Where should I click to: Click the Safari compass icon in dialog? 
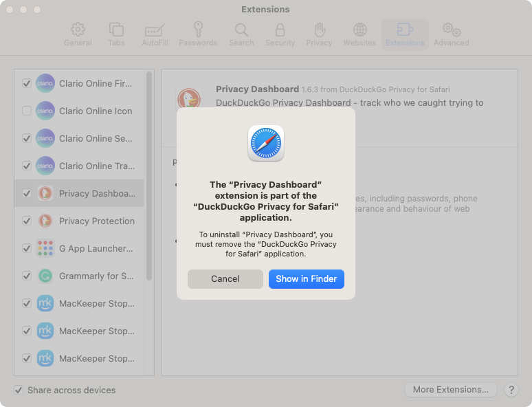coord(266,143)
